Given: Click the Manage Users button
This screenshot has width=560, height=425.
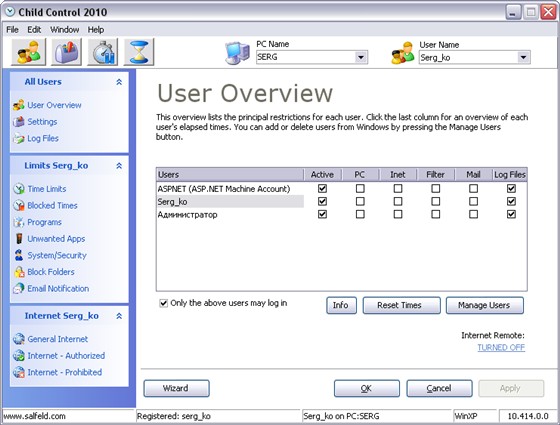Looking at the screenshot, I should coord(485,305).
